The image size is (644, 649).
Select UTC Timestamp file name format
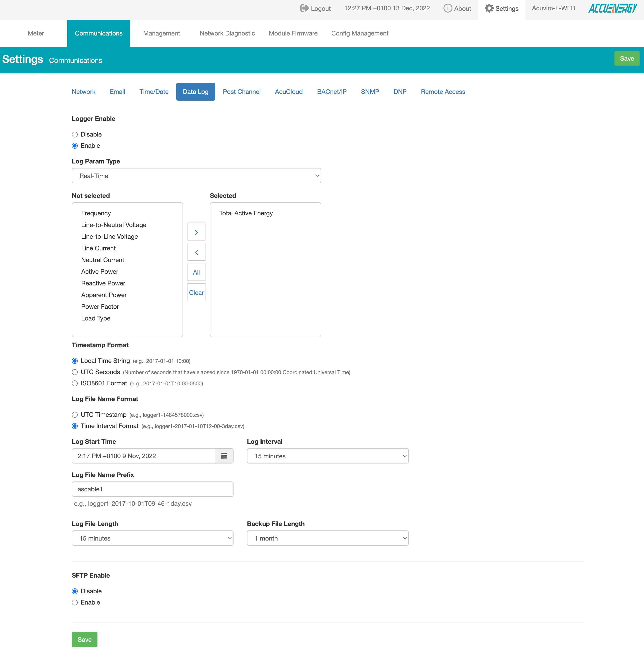(75, 415)
